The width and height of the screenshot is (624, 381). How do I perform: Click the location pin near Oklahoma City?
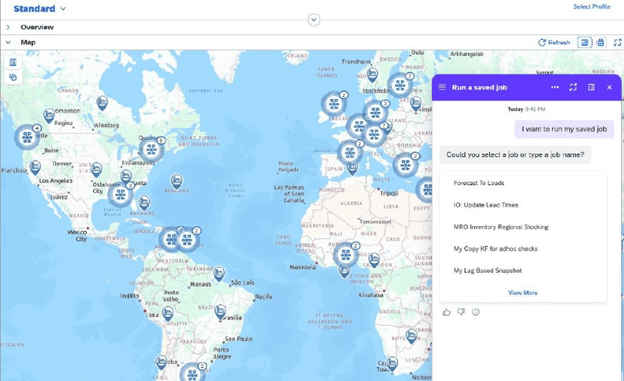click(x=96, y=170)
